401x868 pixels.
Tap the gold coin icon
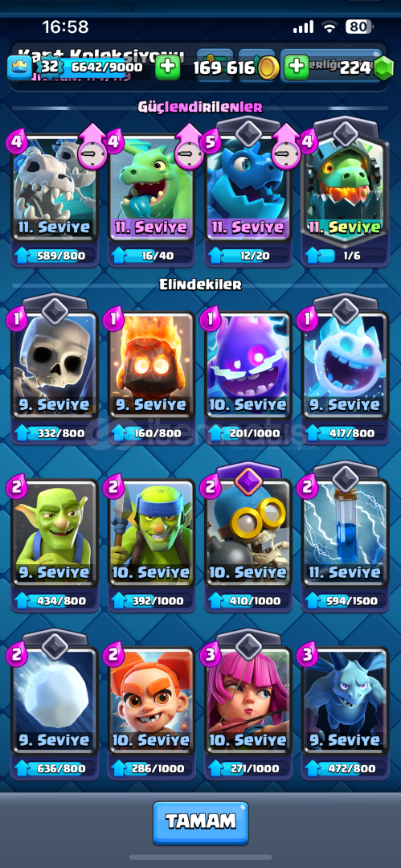tap(268, 68)
